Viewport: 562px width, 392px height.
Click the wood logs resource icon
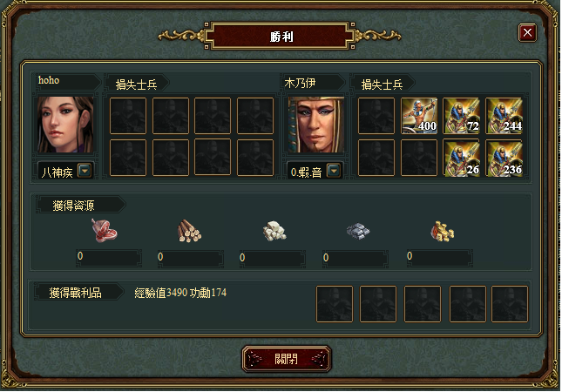tap(189, 231)
